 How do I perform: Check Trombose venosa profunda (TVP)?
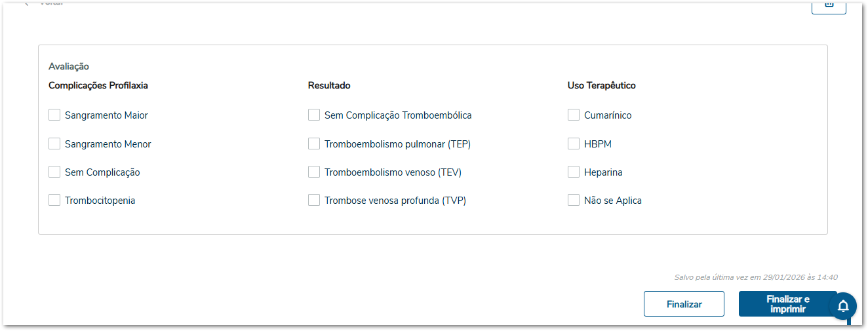314,201
